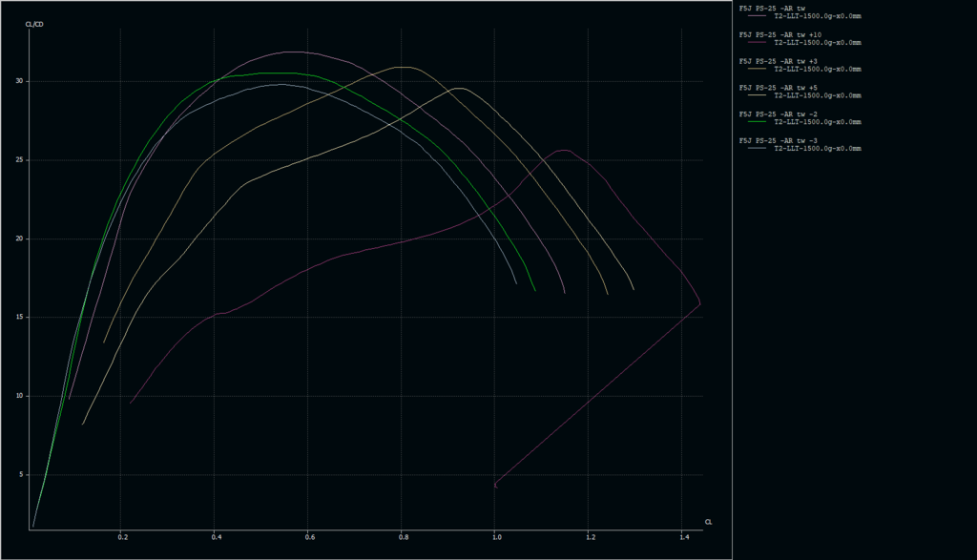Image resolution: width=977 pixels, height=560 pixels.
Task: Click legend title 'F5J PS-25 -AR tw -3'
Action: coord(776,141)
